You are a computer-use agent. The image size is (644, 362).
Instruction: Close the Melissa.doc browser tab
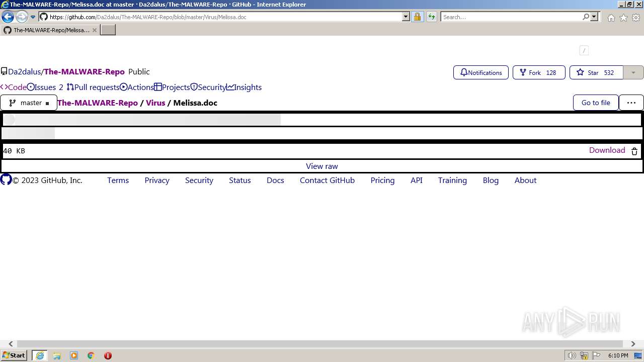coord(94,30)
